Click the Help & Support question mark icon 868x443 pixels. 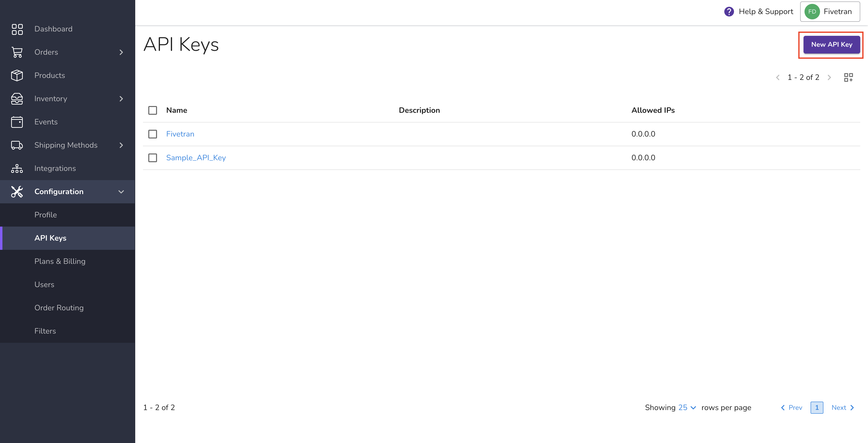pos(729,12)
